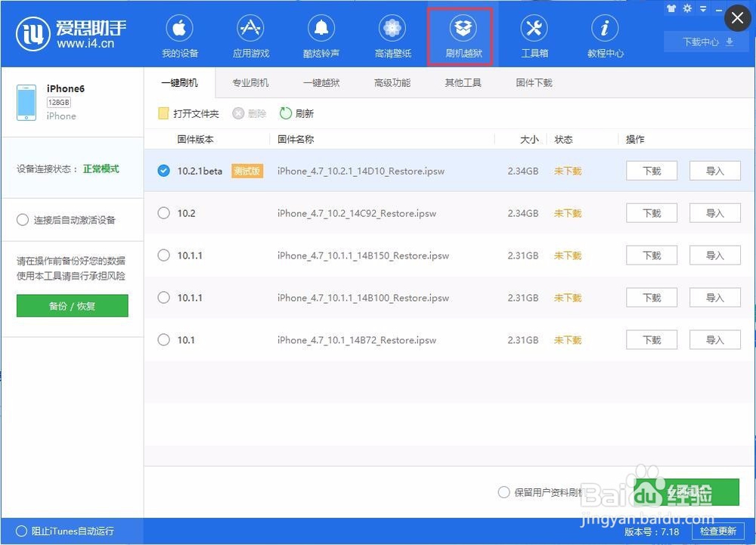
Task: Switch to the 专业刷机 tab
Action: (250, 83)
